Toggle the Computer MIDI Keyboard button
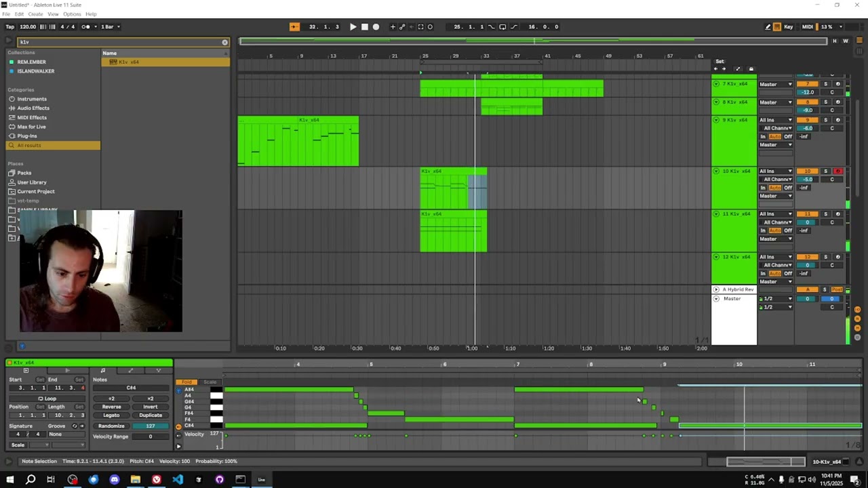The height and width of the screenshot is (488, 868). click(777, 27)
